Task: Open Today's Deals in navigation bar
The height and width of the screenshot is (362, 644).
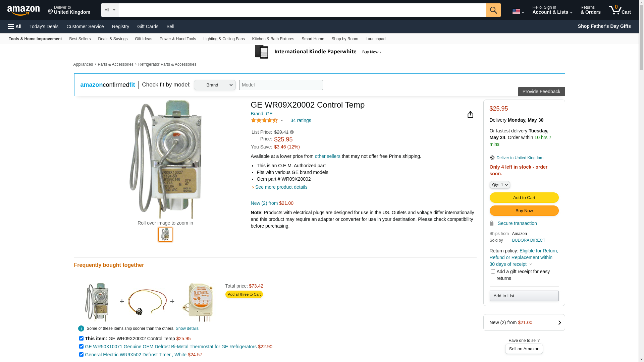Action: pyautogui.click(x=44, y=26)
